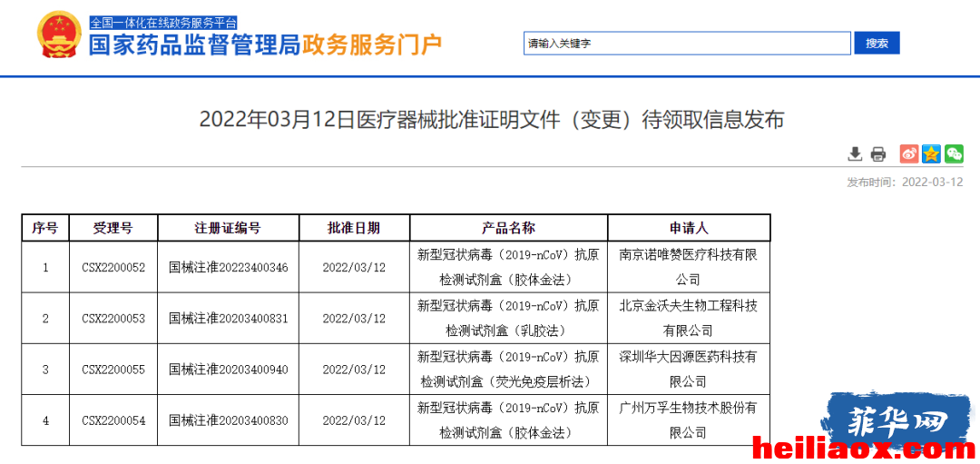Click row 4 product name 胶体金法
Screen dimensions: 980x464
508,420
